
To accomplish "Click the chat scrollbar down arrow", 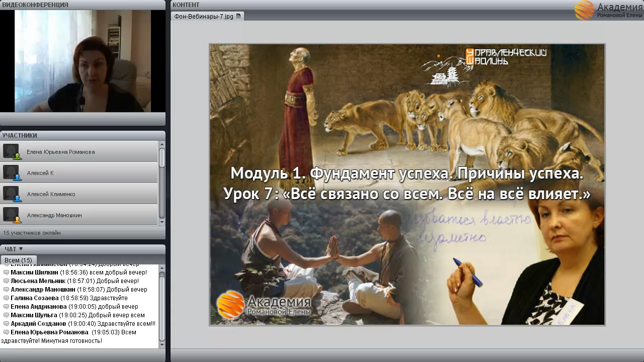I will point(162,345).
